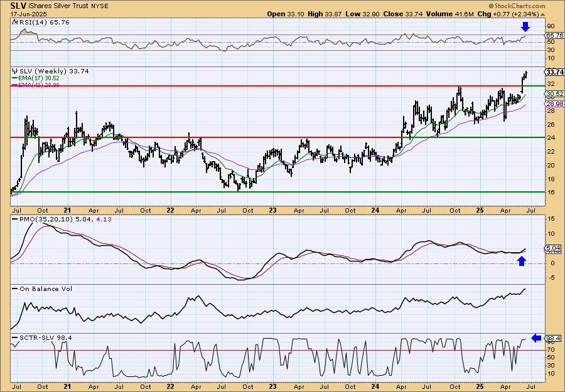Viewport: 565px width, 392px height.
Task: Click the High 33.87 value
Action: point(324,14)
